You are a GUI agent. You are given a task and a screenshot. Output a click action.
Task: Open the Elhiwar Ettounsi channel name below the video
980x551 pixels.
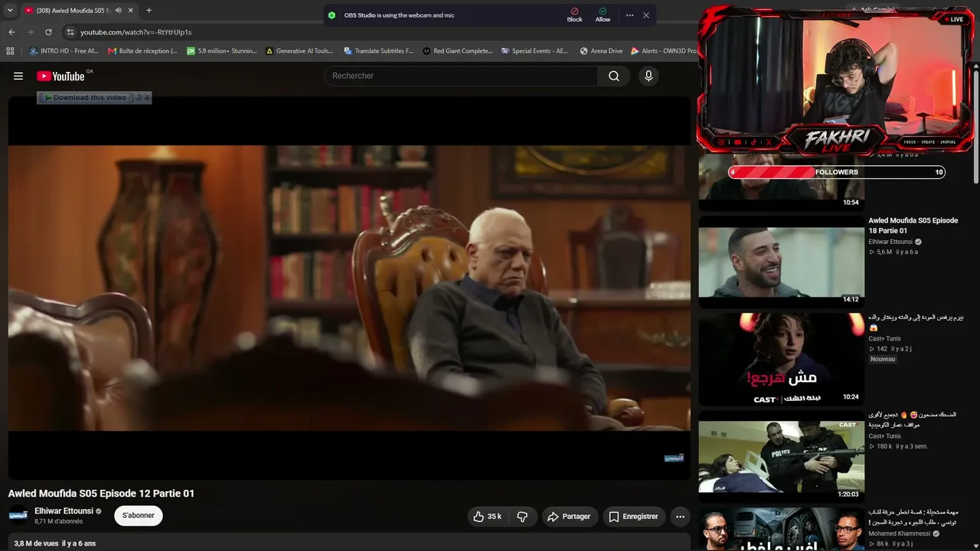point(64,510)
